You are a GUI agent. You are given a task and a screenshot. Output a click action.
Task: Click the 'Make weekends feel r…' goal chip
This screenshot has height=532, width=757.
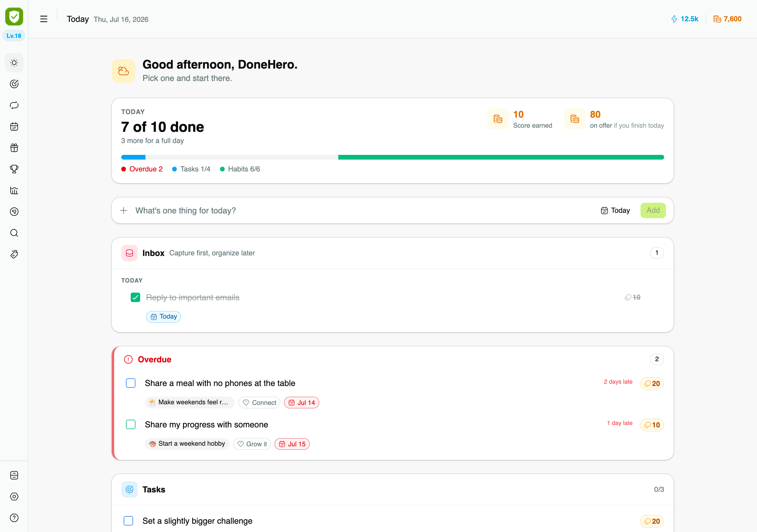coord(190,403)
